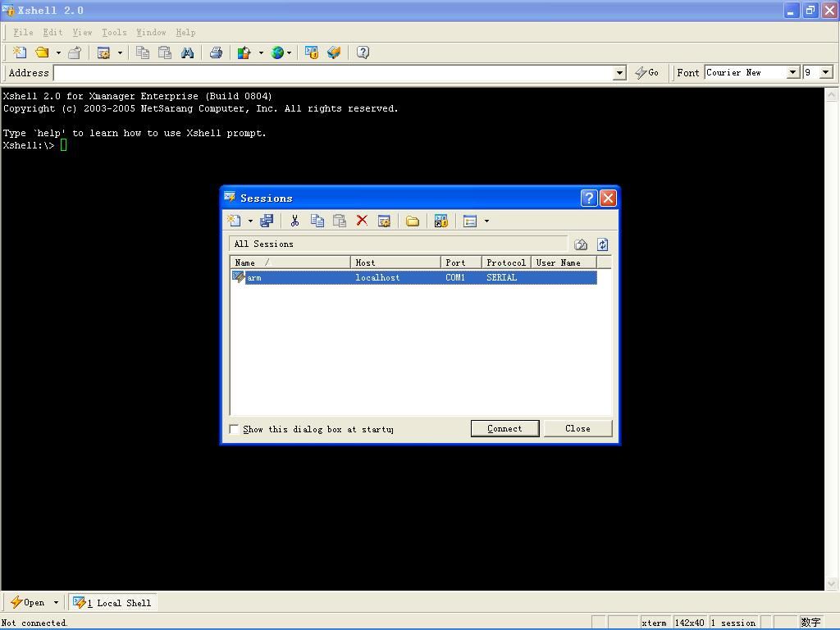Open the Tools menu
The height and width of the screenshot is (630, 840).
point(114,32)
